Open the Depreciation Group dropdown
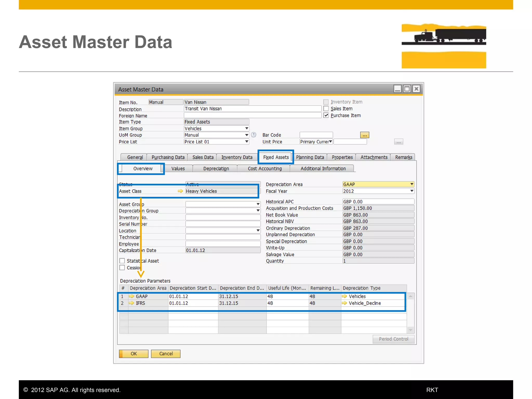 [x=258, y=211]
